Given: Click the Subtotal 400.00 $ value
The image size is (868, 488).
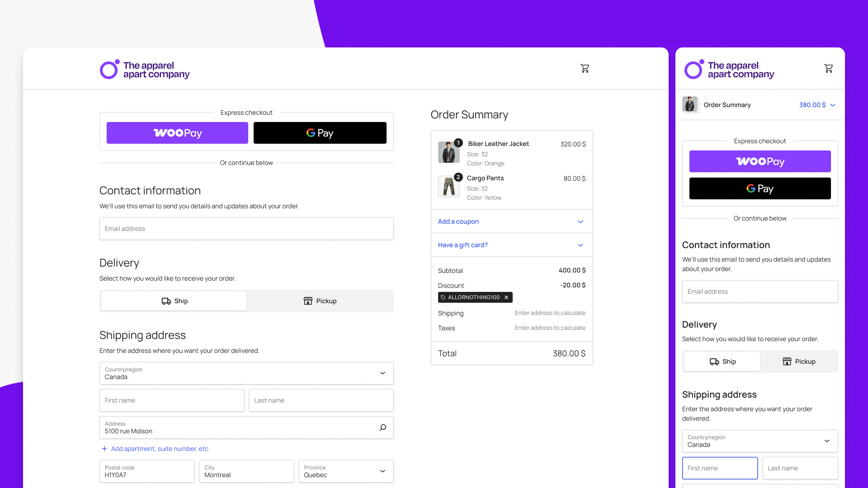Looking at the screenshot, I should 572,270.
